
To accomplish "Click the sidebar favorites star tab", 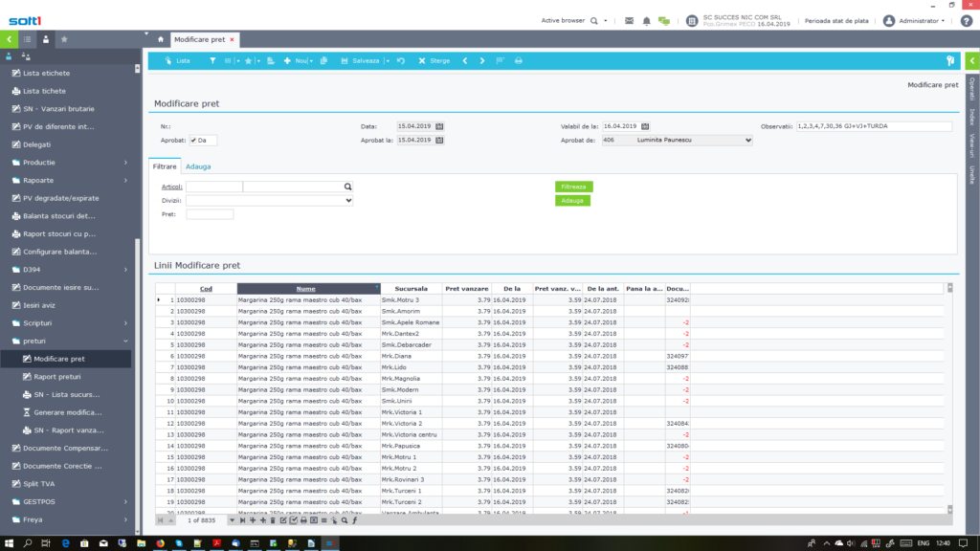I will pyautogui.click(x=64, y=39).
